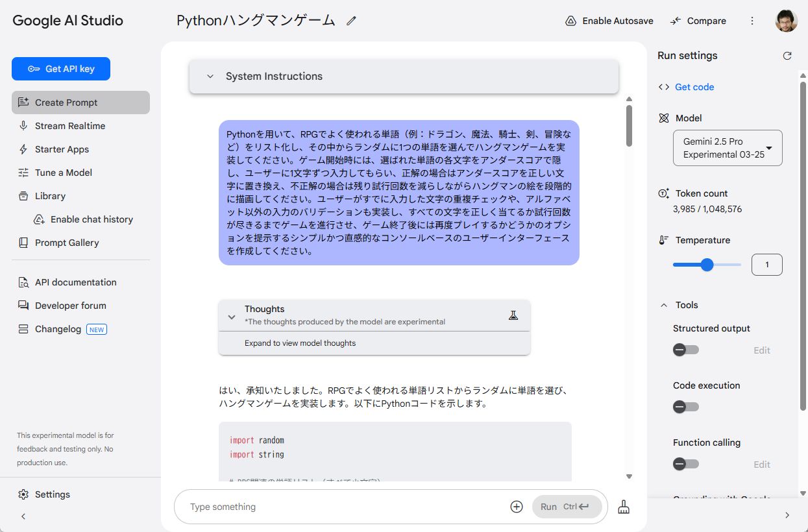This screenshot has width=808, height=532.
Task: Enable the Structured output toggle
Action: click(685, 350)
